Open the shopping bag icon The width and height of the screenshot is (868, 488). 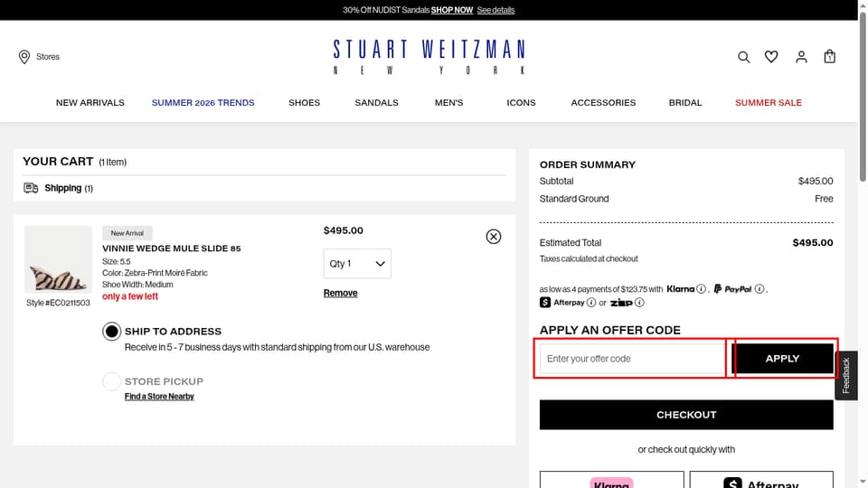pyautogui.click(x=829, y=56)
